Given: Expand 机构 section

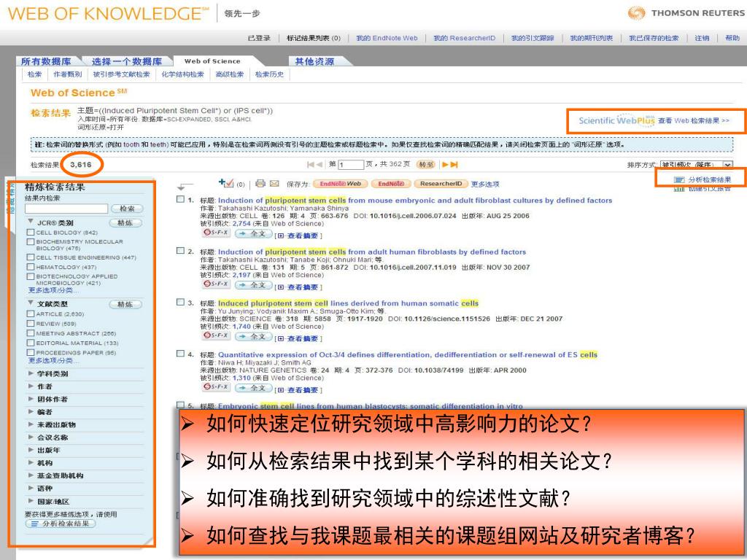Looking at the screenshot, I should tap(31, 462).
